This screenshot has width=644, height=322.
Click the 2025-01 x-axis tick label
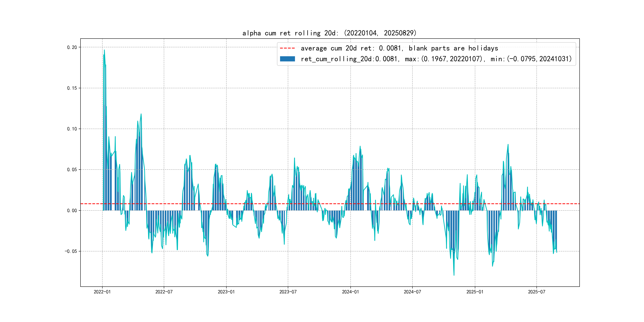475,292
